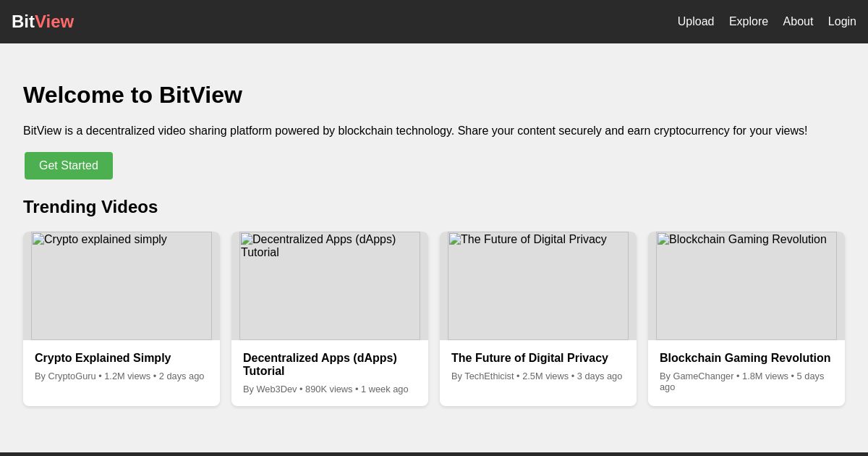Click the Login link
The image size is (868, 456).
(842, 22)
